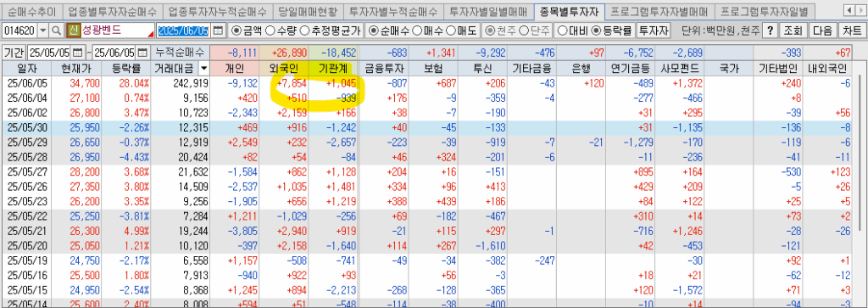This screenshot has width=868, height=308.
Task: Click the 현재가 column header
Action: coord(76,69)
